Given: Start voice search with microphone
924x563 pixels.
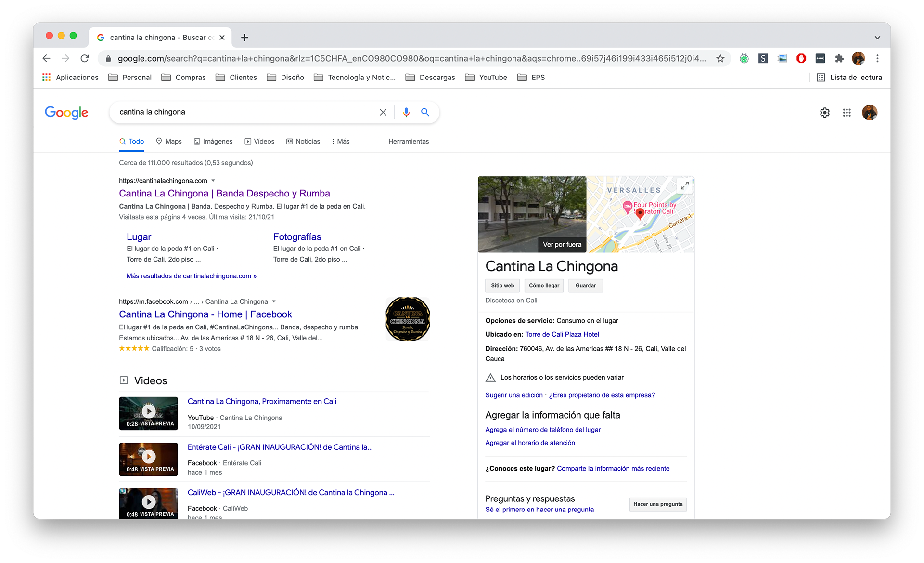Looking at the screenshot, I should 406,112.
